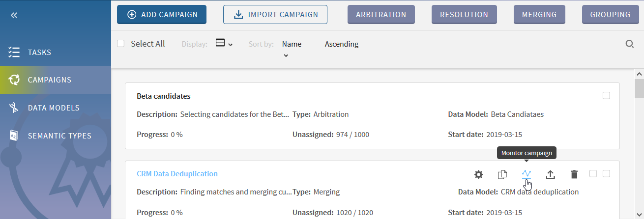
Task: Collapse the sidebar with double-chevron icon
Action: pyautogui.click(x=14, y=15)
